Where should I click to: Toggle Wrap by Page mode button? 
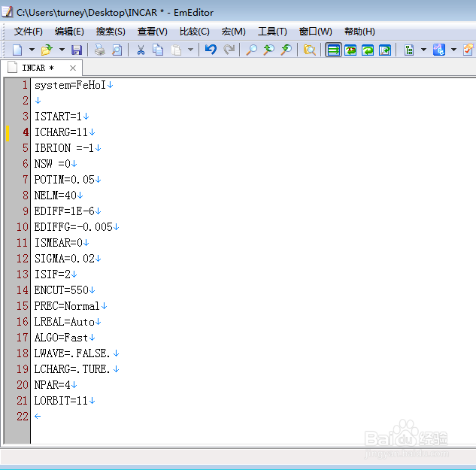pyautogui.click(x=385, y=50)
